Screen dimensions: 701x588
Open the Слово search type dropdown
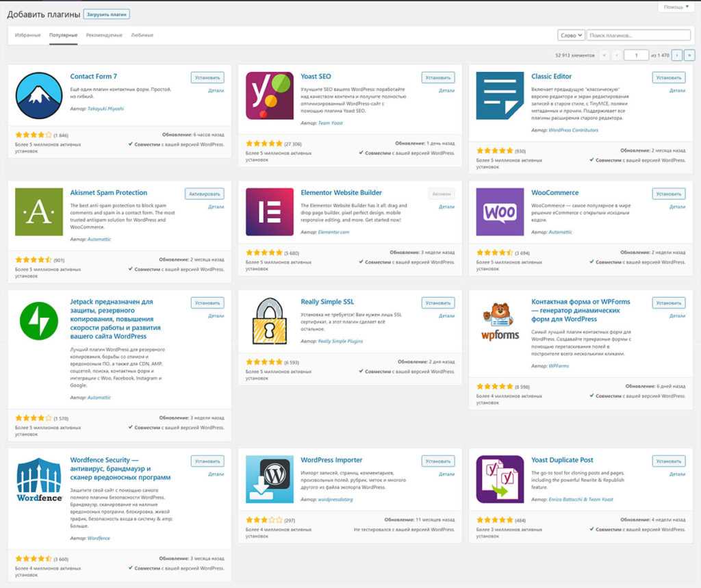tap(571, 35)
